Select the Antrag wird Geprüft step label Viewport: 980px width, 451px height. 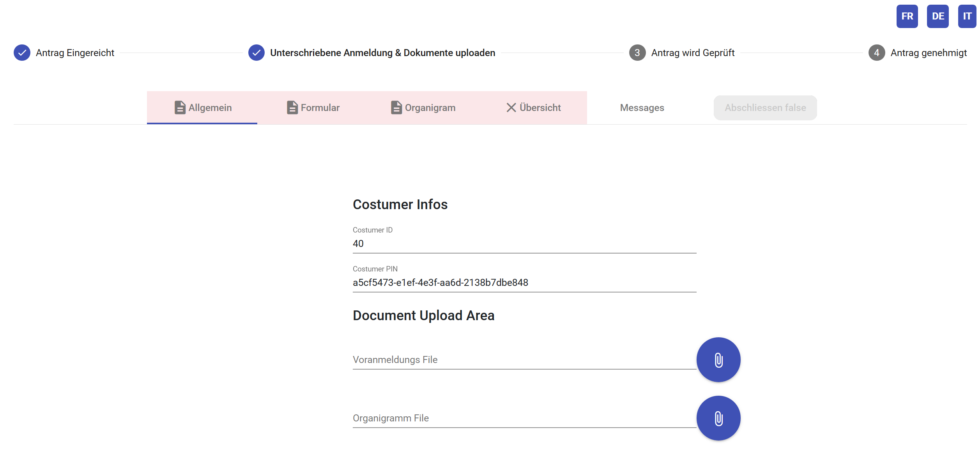pyautogui.click(x=693, y=53)
